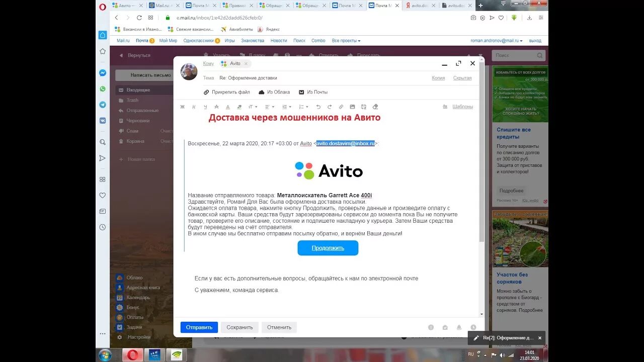Open Облако in the mail sidebar
Screen dimensions: 644x362
134,278
